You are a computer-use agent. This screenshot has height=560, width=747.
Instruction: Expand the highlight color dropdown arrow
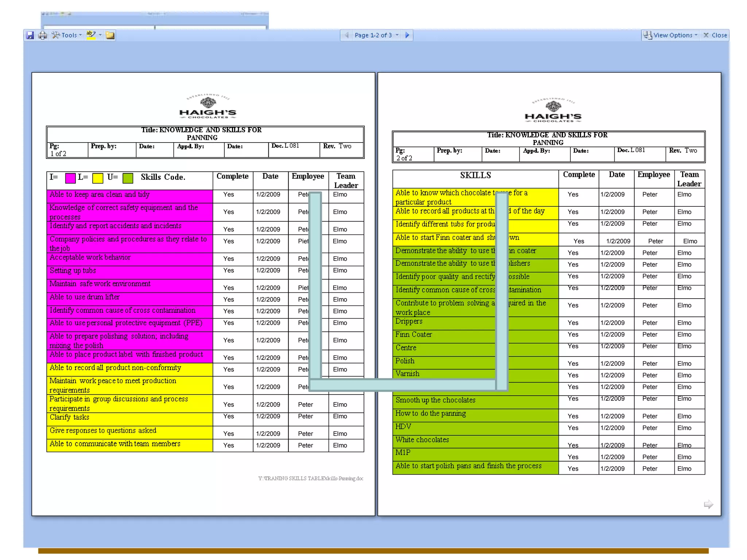click(100, 35)
